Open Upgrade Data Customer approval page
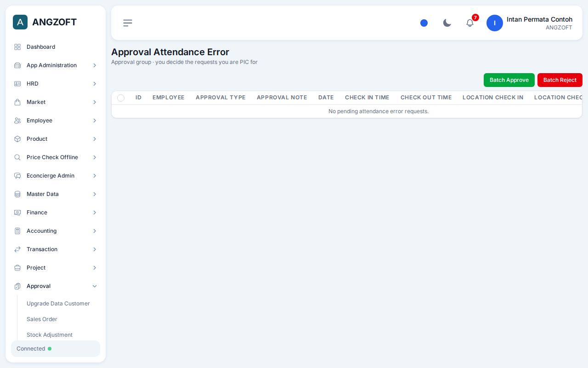The height and width of the screenshot is (368, 588). 58,304
